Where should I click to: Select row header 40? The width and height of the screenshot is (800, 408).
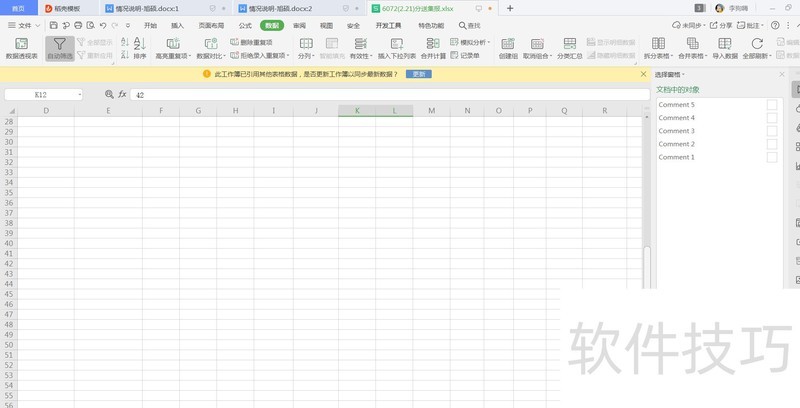pyautogui.click(x=9, y=243)
